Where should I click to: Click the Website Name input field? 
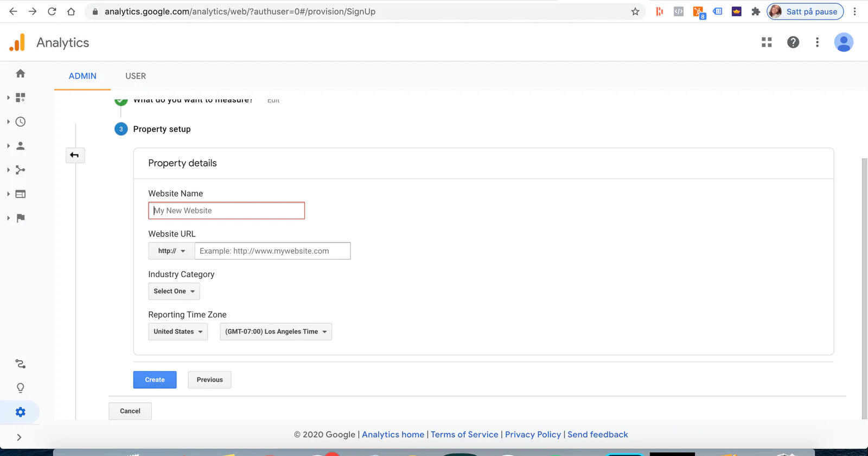tap(227, 210)
